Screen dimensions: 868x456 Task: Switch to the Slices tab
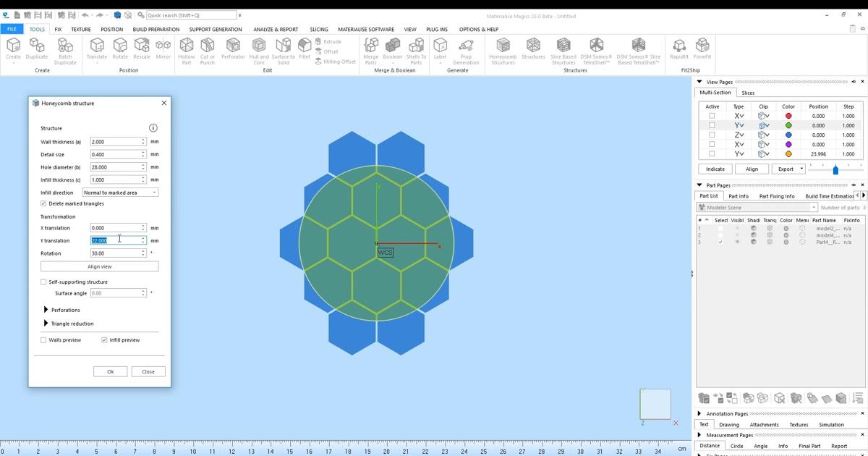[x=748, y=93]
